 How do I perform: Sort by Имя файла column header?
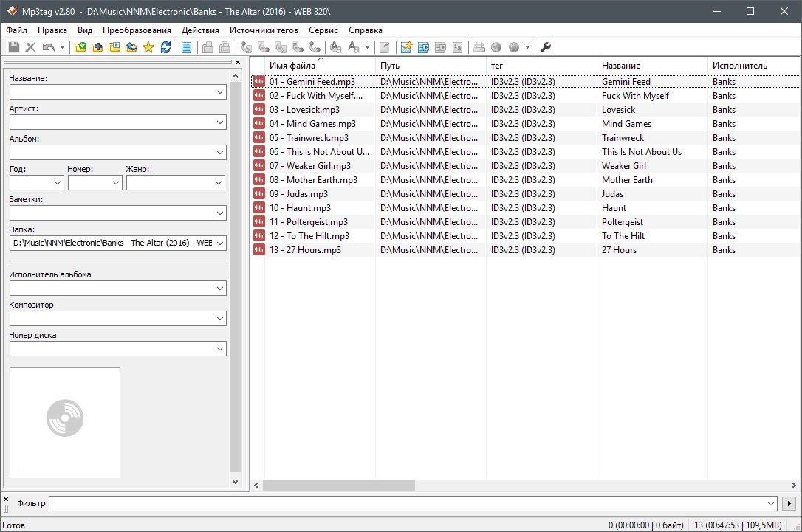pos(320,66)
